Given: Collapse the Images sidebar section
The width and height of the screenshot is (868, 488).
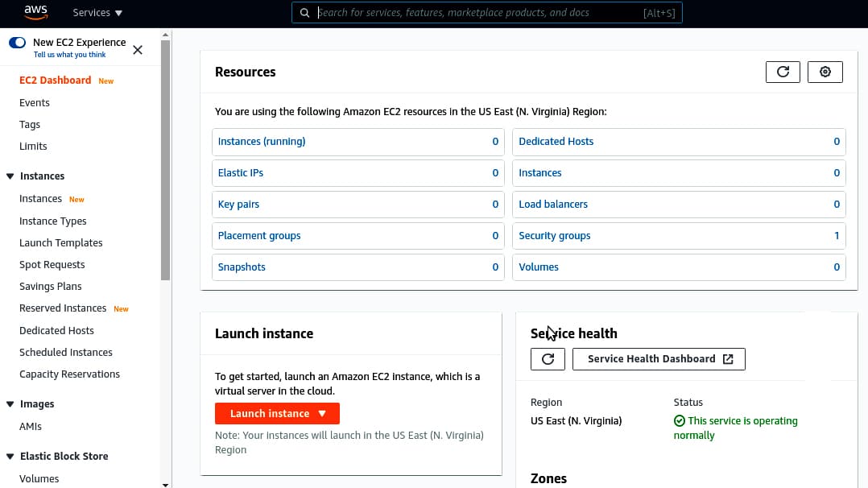Looking at the screenshot, I should click(10, 404).
